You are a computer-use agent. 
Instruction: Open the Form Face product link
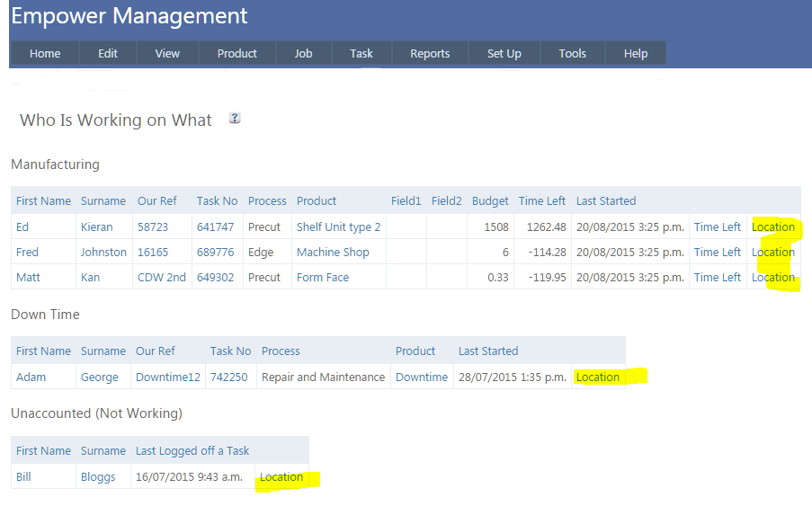click(323, 277)
